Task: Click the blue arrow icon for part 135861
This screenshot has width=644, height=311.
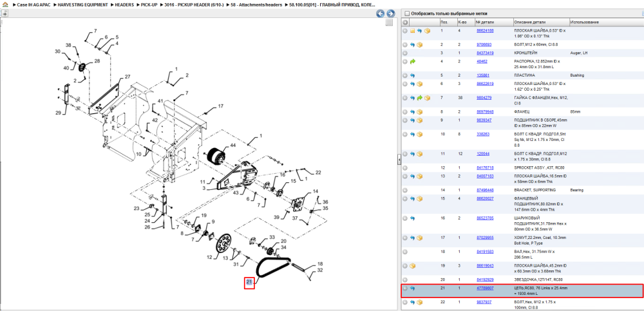Action: 412,75
